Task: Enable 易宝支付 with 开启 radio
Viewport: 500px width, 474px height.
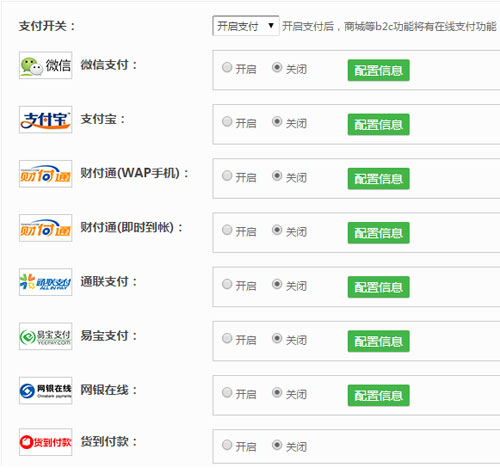Action: (227, 339)
